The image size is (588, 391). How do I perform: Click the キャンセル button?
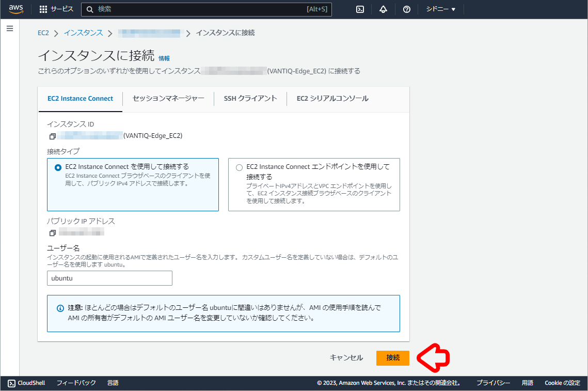coord(346,357)
